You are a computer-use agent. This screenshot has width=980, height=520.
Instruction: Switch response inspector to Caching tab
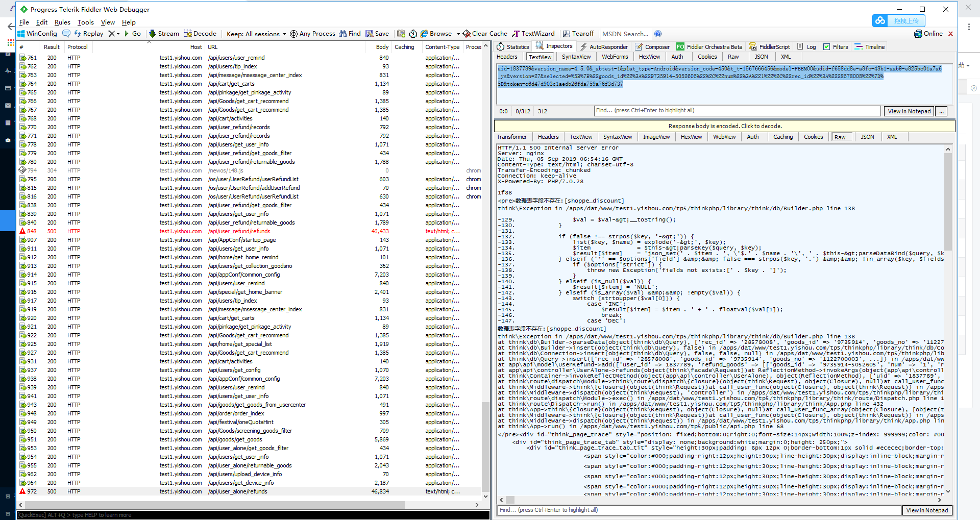783,137
